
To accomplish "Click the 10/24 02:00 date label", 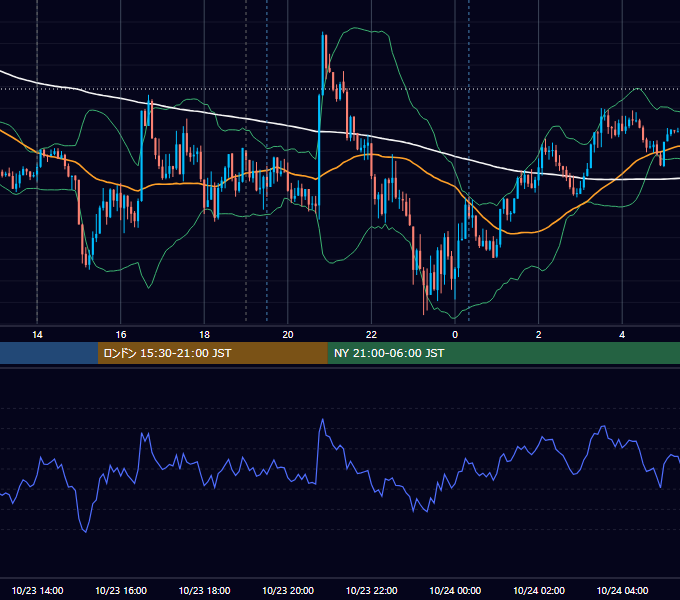I will pos(539,590).
